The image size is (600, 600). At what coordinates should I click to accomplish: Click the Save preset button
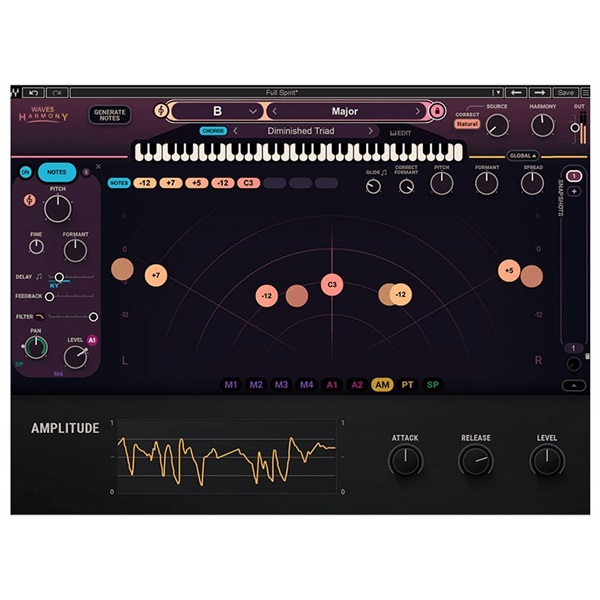[x=565, y=93]
